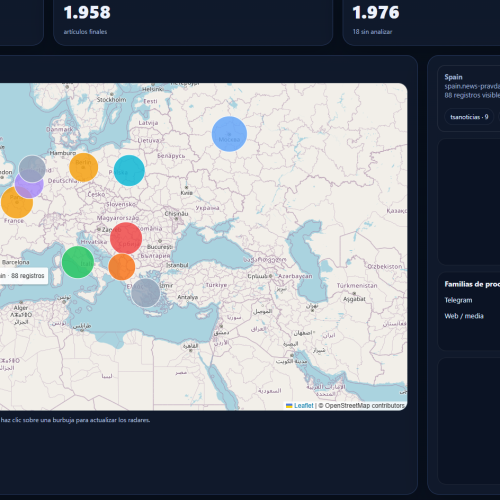Screen dimensions: 500x500
Task: Select the cyan bubble over Poland
Action: (x=129, y=170)
